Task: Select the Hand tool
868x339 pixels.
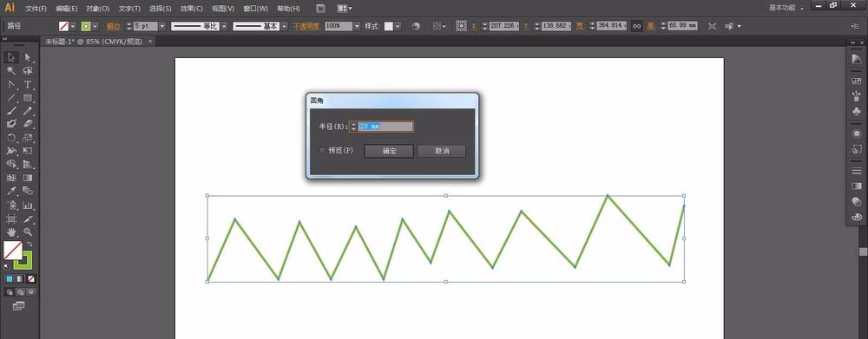Action: (x=11, y=231)
